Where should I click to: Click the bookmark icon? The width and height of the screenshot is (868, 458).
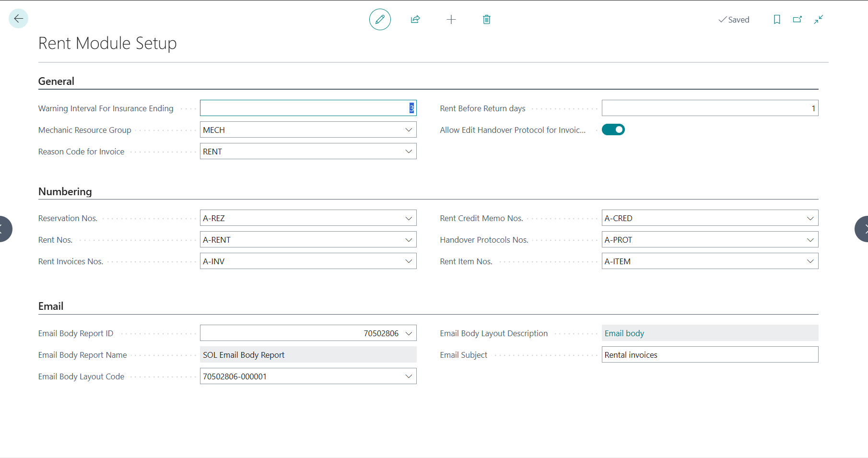[777, 20]
